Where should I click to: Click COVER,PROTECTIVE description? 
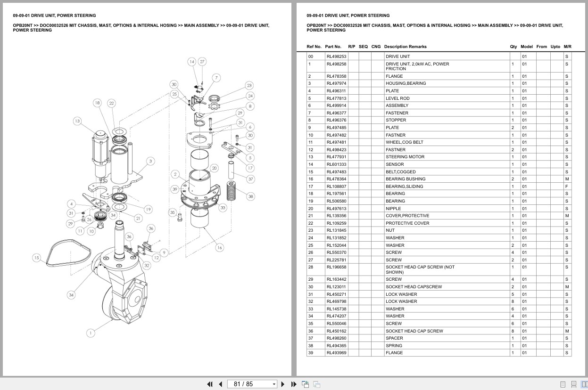pos(407,216)
